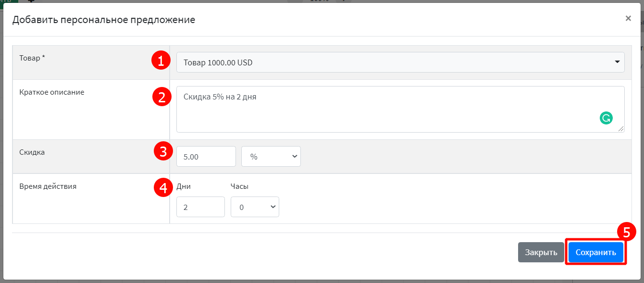Click the Краткое описание label
The width and height of the screenshot is (644, 283).
tap(51, 92)
